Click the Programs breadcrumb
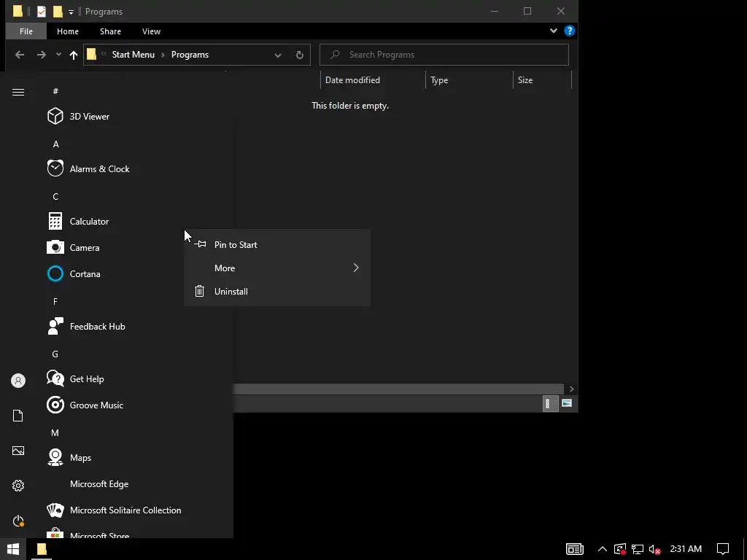Viewport: 747px width, 560px height. pyautogui.click(x=190, y=55)
